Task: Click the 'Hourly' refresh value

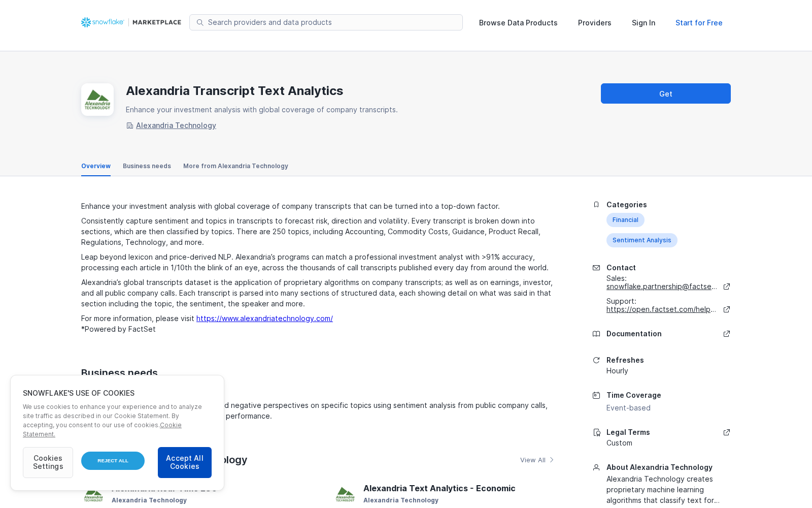Action: tap(617, 371)
